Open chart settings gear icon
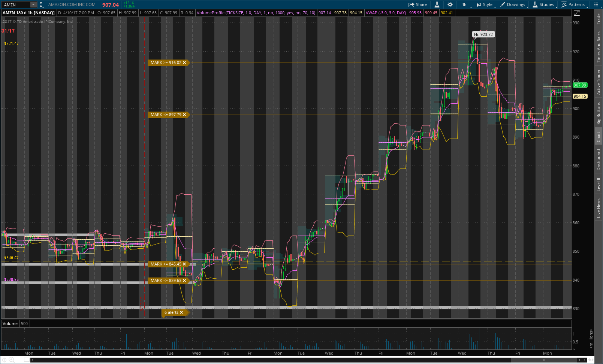Image resolution: width=603 pixels, height=364 pixels. 450,4
